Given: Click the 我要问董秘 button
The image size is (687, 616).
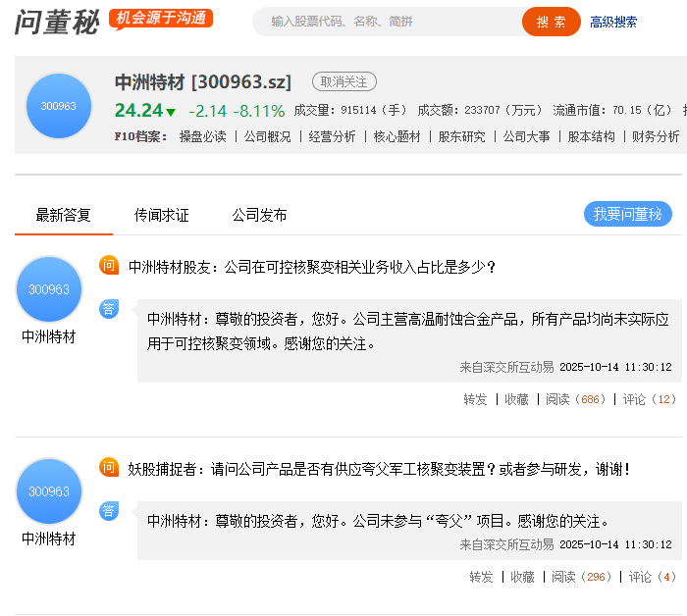Looking at the screenshot, I should (x=627, y=214).
